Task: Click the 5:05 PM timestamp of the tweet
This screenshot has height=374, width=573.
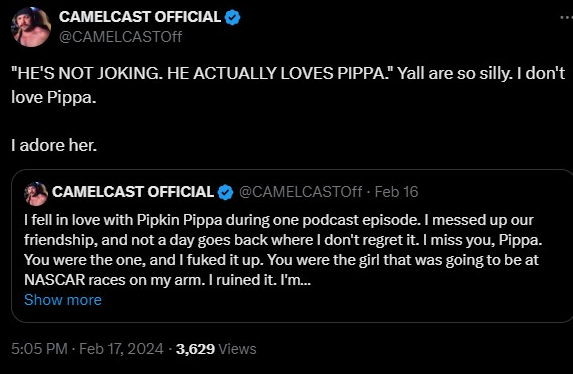Action: click(39, 349)
